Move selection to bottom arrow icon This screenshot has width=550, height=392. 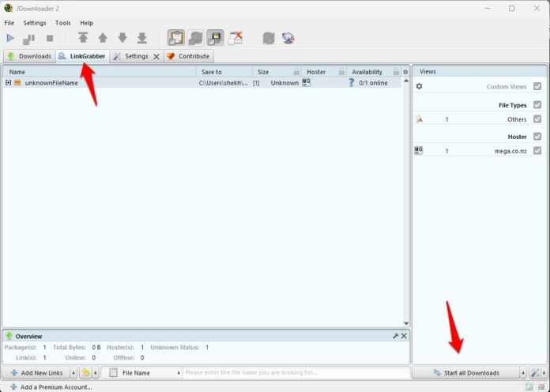(x=142, y=38)
